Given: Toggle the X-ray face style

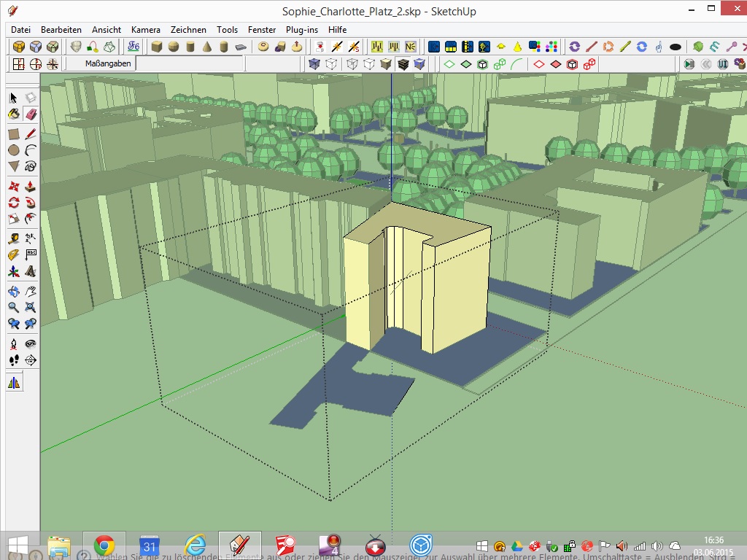Looking at the screenshot, I should [314, 64].
